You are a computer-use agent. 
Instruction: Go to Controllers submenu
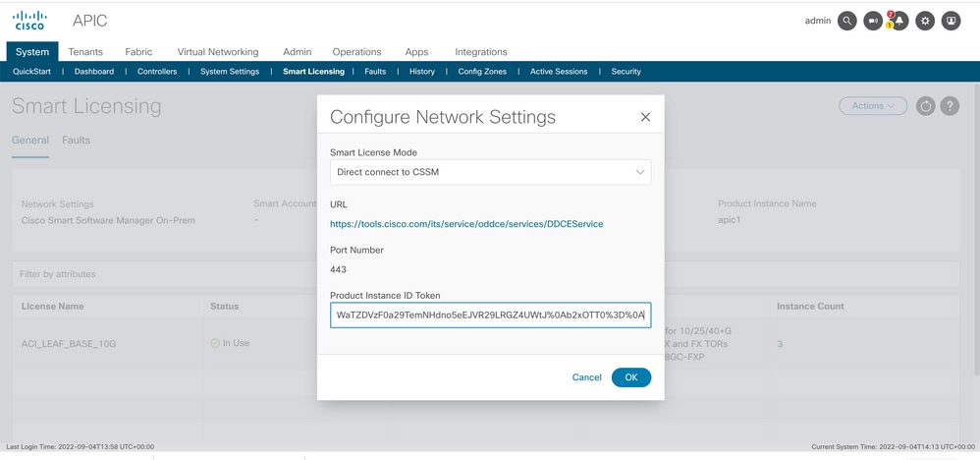157,72
